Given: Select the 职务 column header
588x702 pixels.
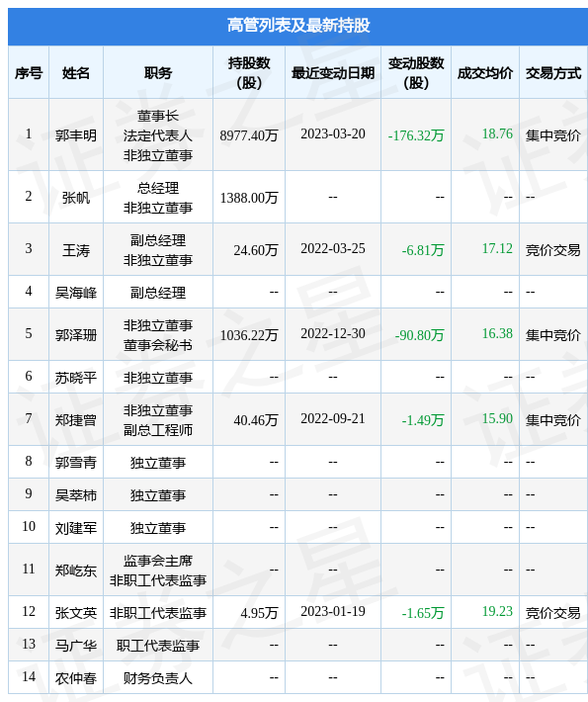Looking at the screenshot, I should pyautogui.click(x=158, y=73).
